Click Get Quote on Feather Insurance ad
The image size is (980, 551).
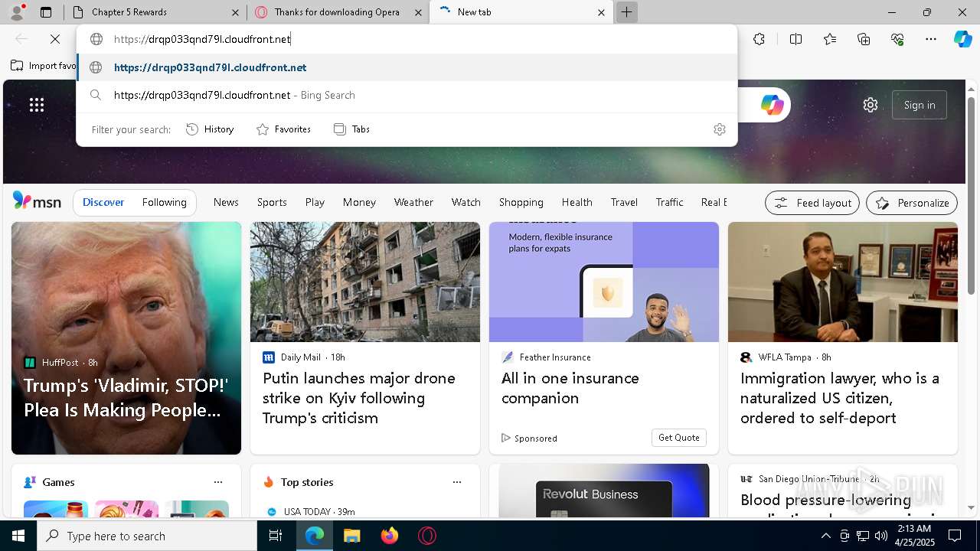coord(678,438)
